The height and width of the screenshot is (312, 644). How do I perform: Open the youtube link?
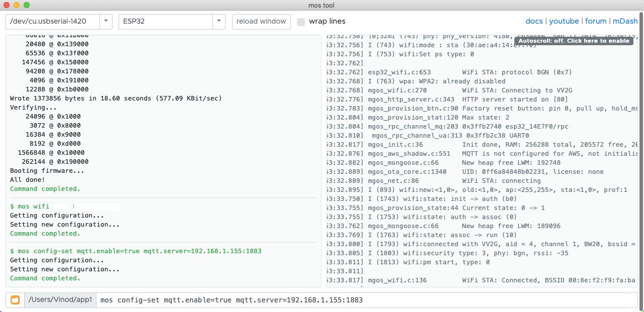pos(564,21)
